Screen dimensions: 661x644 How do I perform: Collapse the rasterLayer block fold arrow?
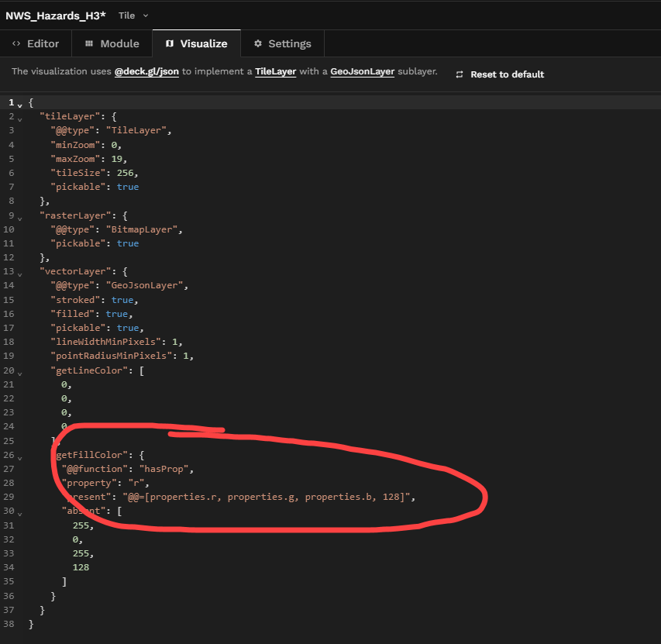tap(20, 219)
